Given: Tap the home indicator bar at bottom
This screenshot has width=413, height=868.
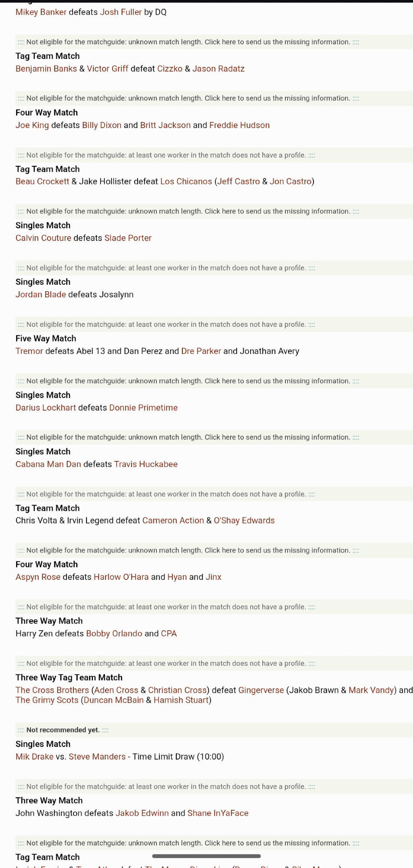Looking at the screenshot, I should click(x=206, y=856).
